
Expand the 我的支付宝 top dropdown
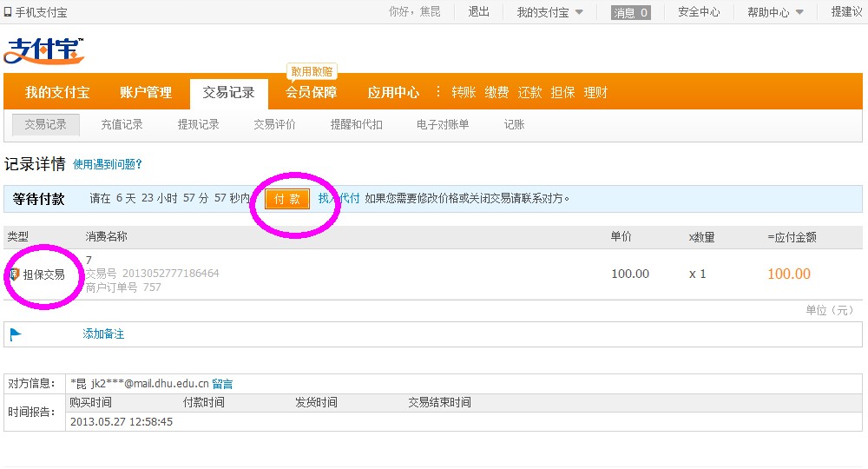tap(549, 12)
